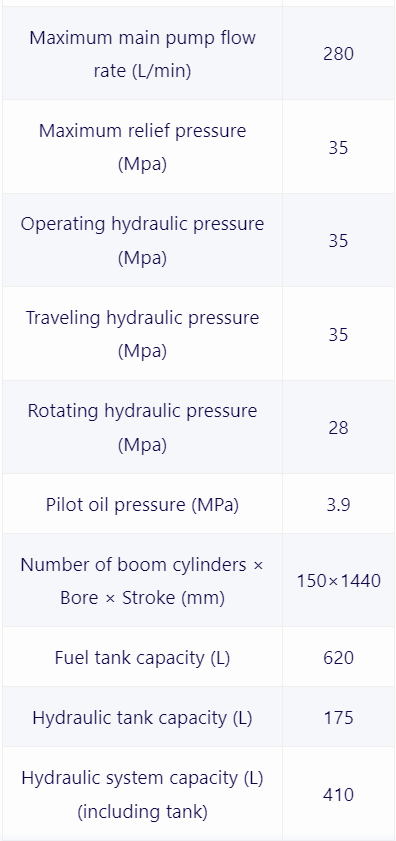Click the 'Traveling hydraulic pressure (Mpa)' label
Viewport: 396px width, 841px height.
(x=142, y=334)
